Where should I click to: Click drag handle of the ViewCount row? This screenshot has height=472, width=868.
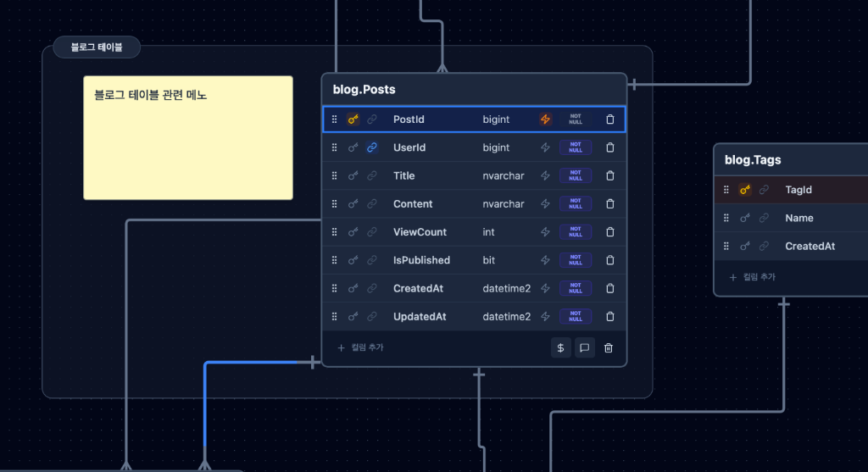(x=334, y=232)
